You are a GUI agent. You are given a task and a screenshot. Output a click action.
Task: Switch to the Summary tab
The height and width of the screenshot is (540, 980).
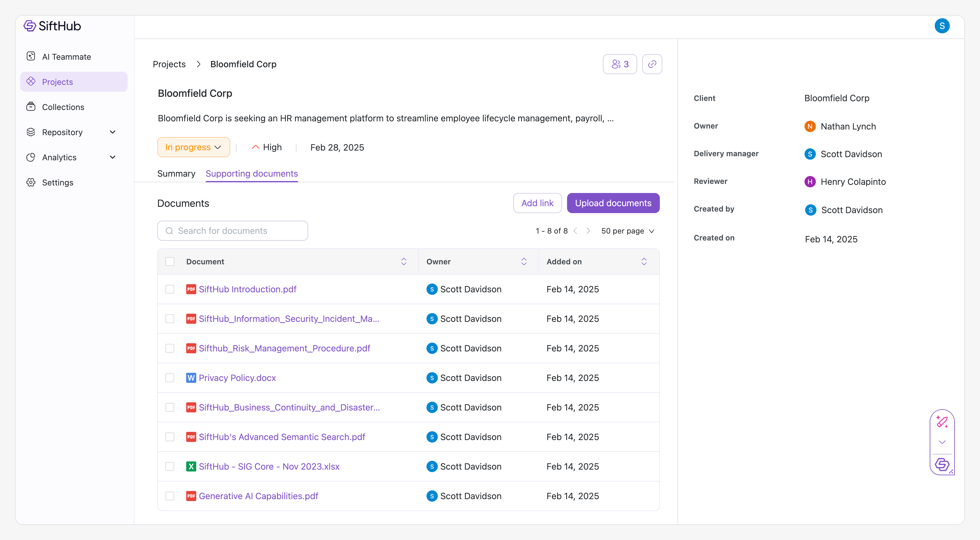point(176,174)
